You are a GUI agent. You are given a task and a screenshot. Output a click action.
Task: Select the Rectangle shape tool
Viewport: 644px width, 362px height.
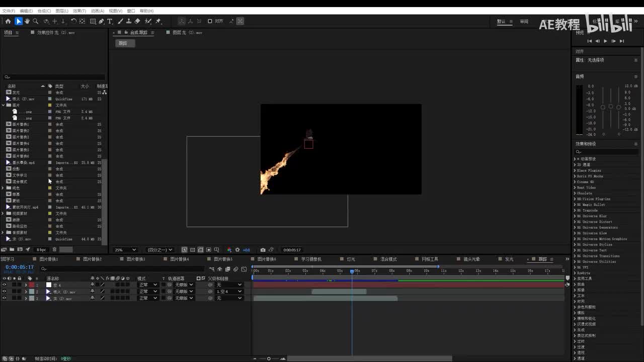(x=93, y=21)
